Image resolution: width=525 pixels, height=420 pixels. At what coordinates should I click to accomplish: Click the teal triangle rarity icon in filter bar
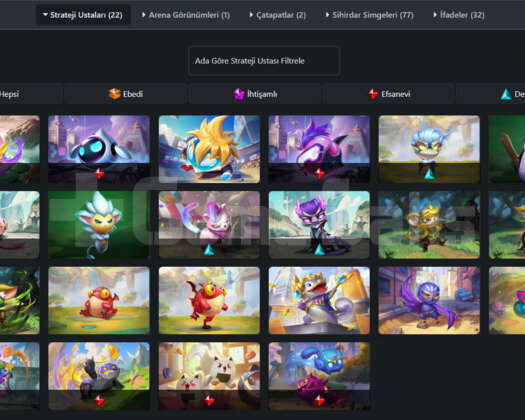[x=506, y=94]
